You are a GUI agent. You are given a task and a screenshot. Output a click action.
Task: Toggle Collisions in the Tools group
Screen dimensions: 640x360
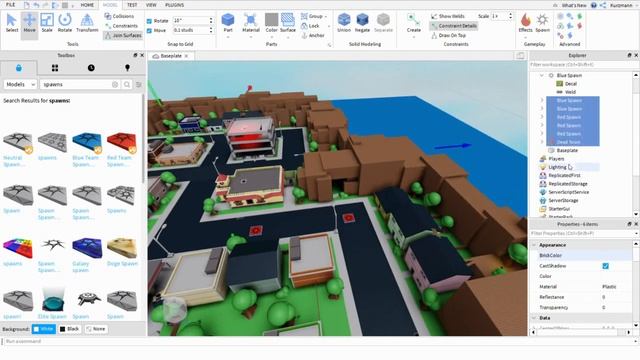(x=119, y=16)
